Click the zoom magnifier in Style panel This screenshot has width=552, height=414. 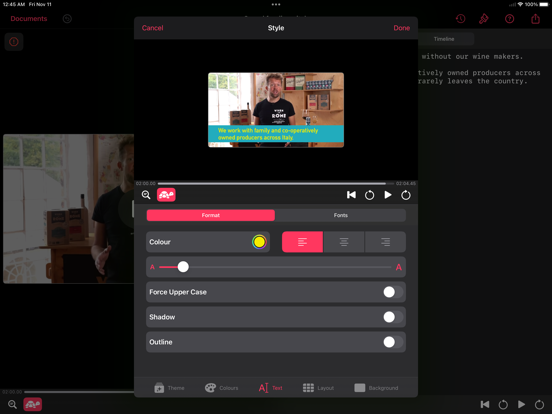pyautogui.click(x=146, y=195)
